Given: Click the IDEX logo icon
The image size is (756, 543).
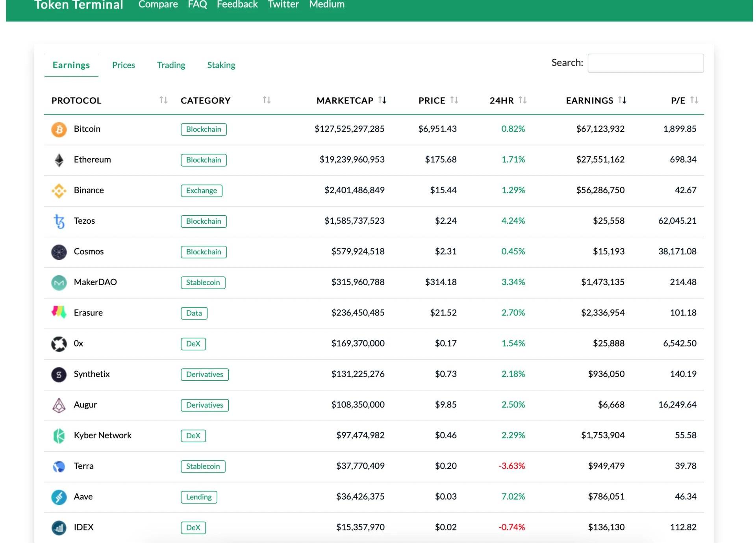Looking at the screenshot, I should coord(59,528).
